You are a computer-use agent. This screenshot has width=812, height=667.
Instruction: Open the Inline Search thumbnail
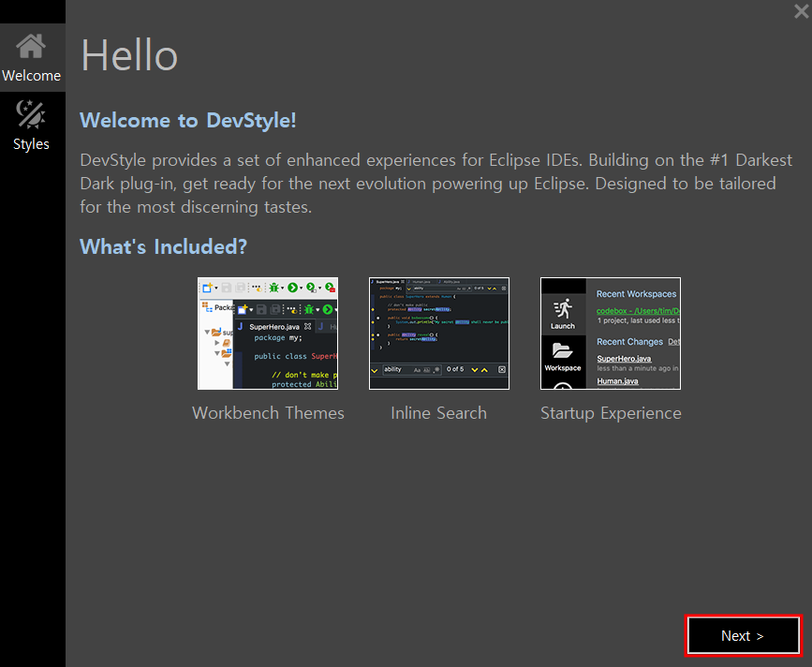439,333
